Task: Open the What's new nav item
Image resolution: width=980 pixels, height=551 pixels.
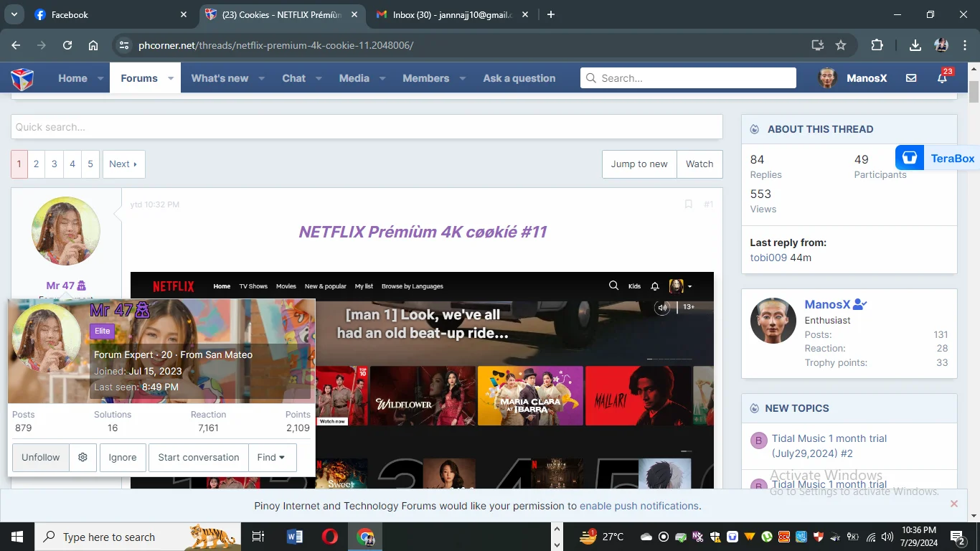Action: pyautogui.click(x=220, y=78)
